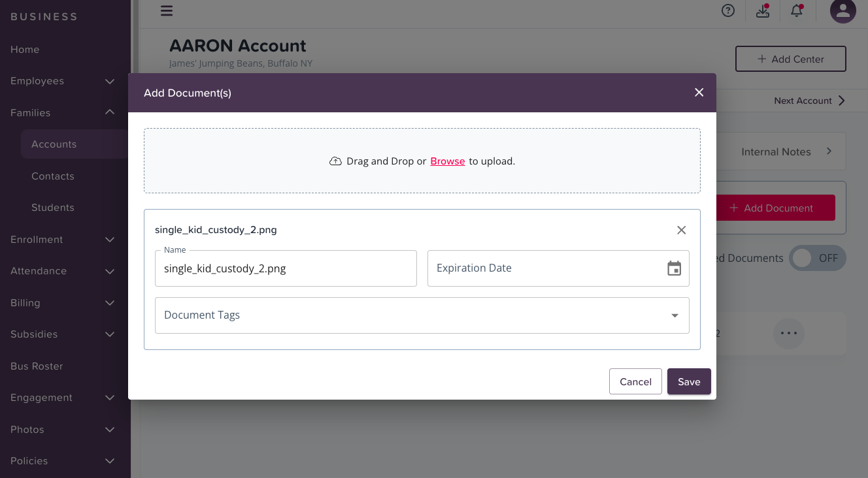This screenshot has width=868, height=478.
Task: Toggle the archived documents OFF switch
Action: pos(818,258)
